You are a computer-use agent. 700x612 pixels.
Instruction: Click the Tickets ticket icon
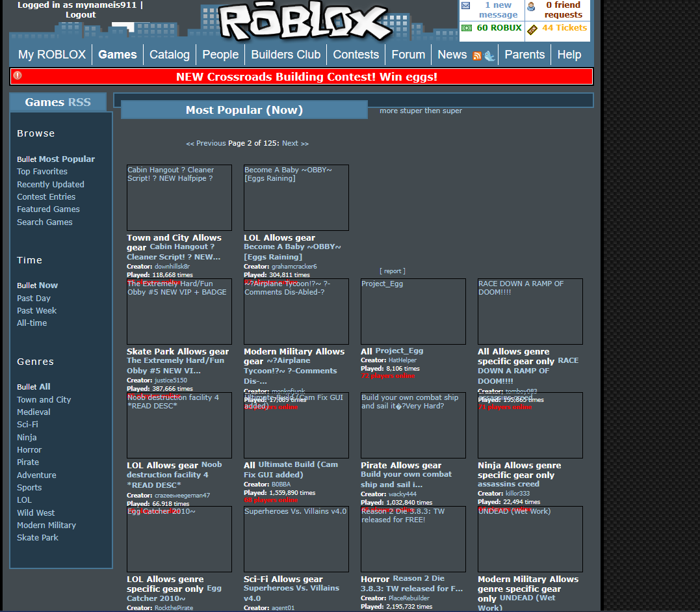click(532, 29)
